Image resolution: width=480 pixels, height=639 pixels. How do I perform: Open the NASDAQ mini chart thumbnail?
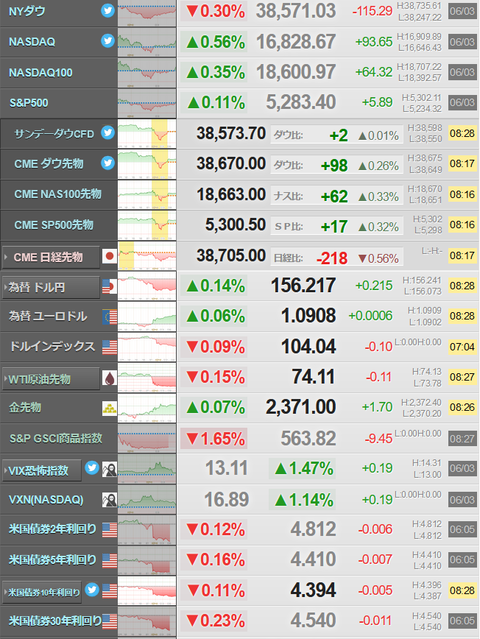(x=147, y=42)
